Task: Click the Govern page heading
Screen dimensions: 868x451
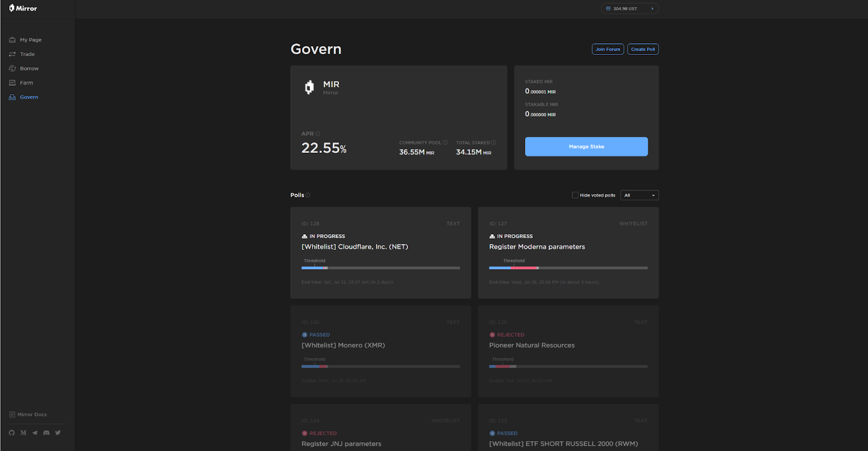Action: 316,49
